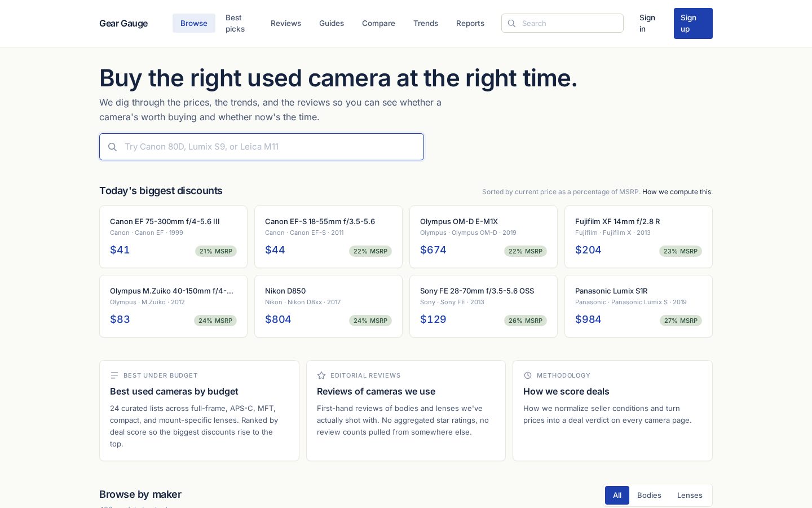
Task: Click the 27% MSRP badge
Action: [681, 321]
